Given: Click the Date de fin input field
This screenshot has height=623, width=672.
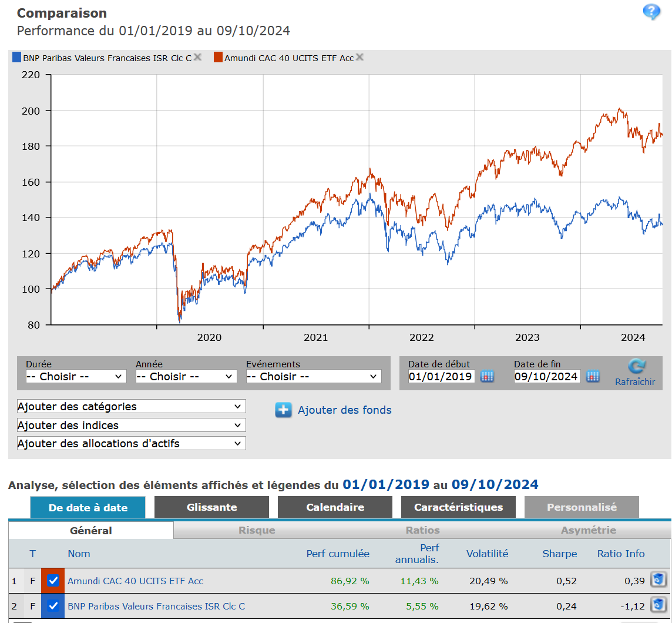Looking at the screenshot, I should (x=547, y=377).
